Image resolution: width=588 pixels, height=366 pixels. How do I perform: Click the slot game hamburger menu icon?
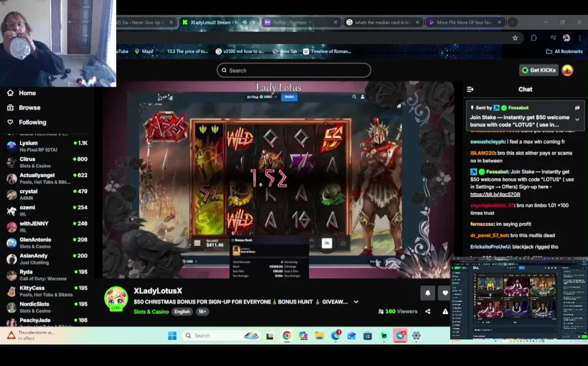click(x=197, y=243)
